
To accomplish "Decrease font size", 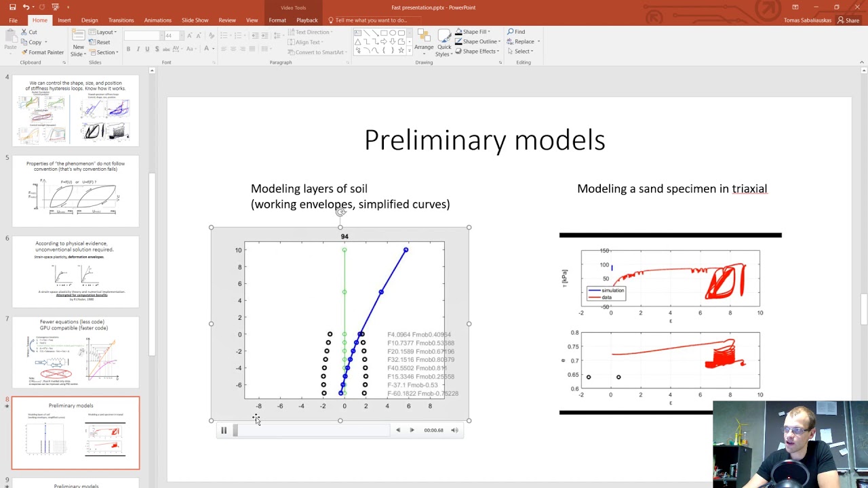I will coord(199,35).
